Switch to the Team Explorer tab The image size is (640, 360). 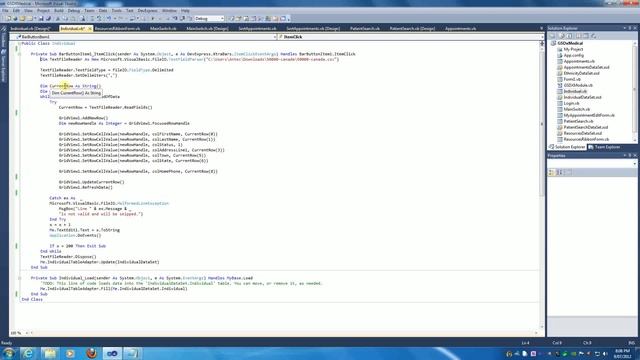[604, 147]
